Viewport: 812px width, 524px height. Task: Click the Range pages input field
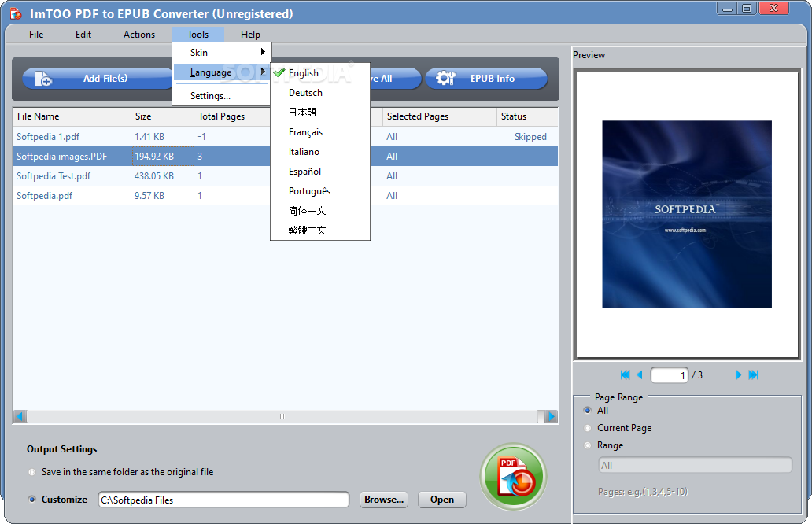(x=695, y=465)
